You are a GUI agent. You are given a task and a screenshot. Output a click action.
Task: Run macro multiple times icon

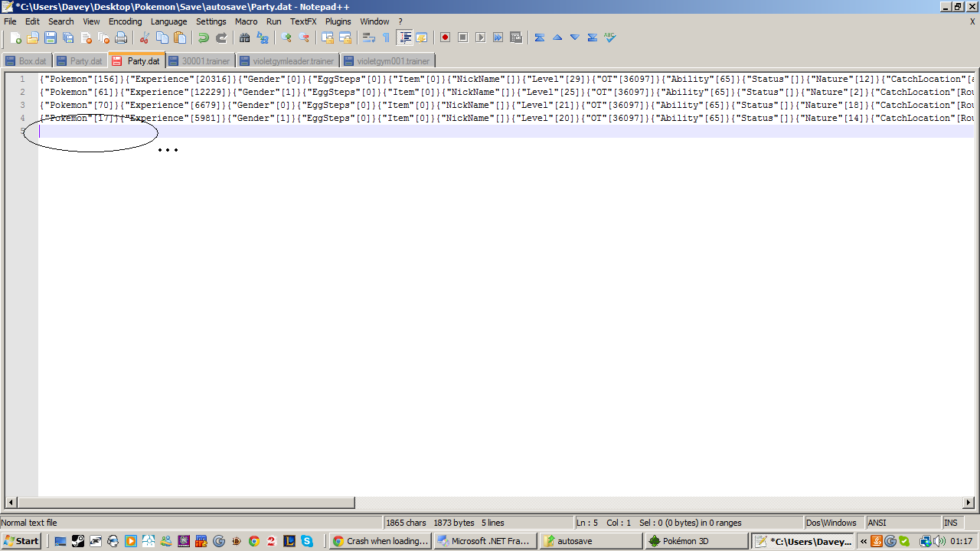pyautogui.click(x=498, y=37)
